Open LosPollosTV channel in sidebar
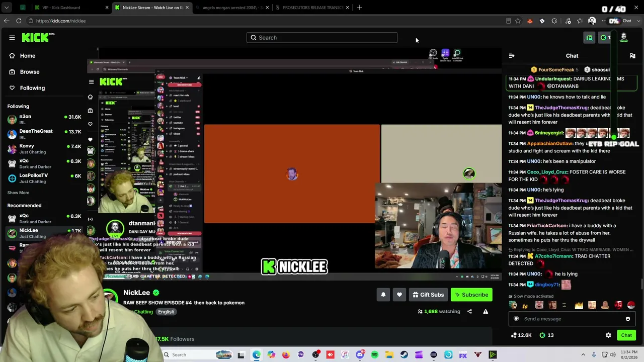The width and height of the screenshot is (644, 362). (44, 178)
